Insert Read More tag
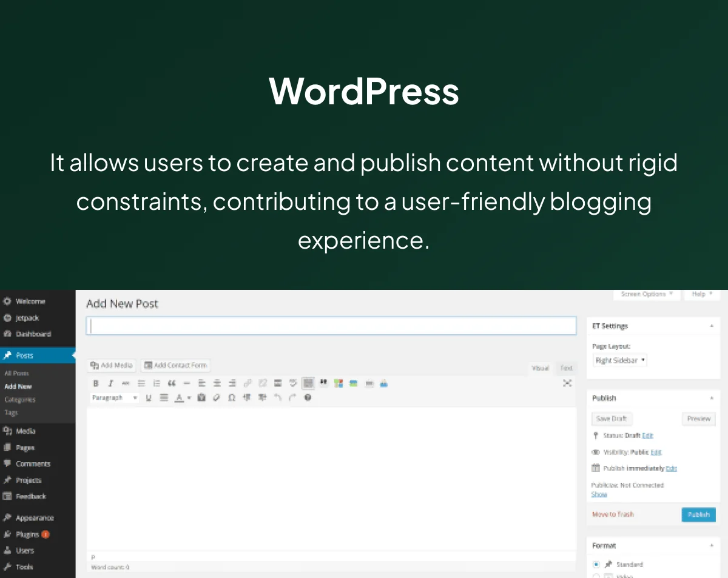This screenshot has width=728, height=578. click(278, 383)
